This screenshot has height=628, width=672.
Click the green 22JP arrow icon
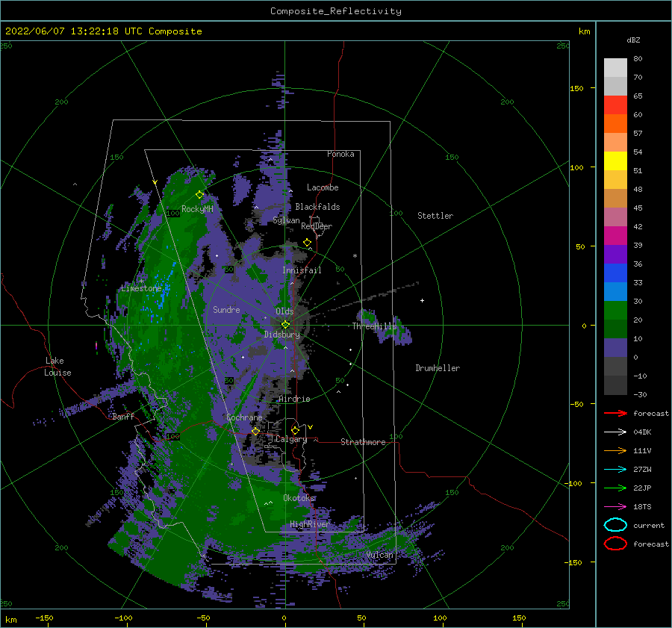(615, 488)
